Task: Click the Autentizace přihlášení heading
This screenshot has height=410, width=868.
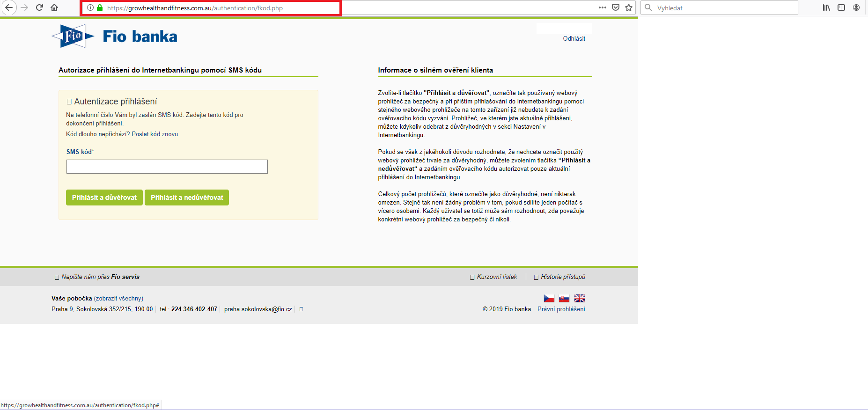Action: [x=116, y=102]
